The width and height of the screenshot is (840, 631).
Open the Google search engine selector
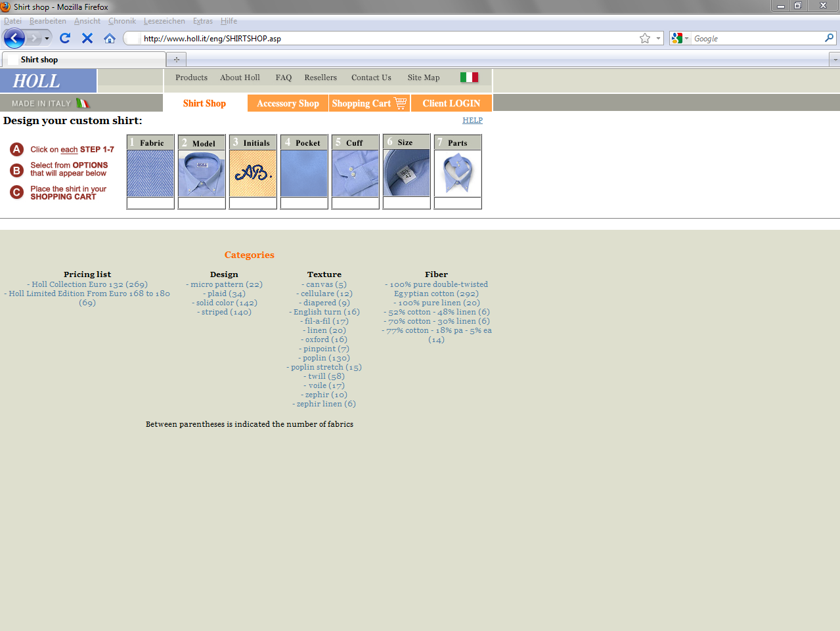point(680,38)
